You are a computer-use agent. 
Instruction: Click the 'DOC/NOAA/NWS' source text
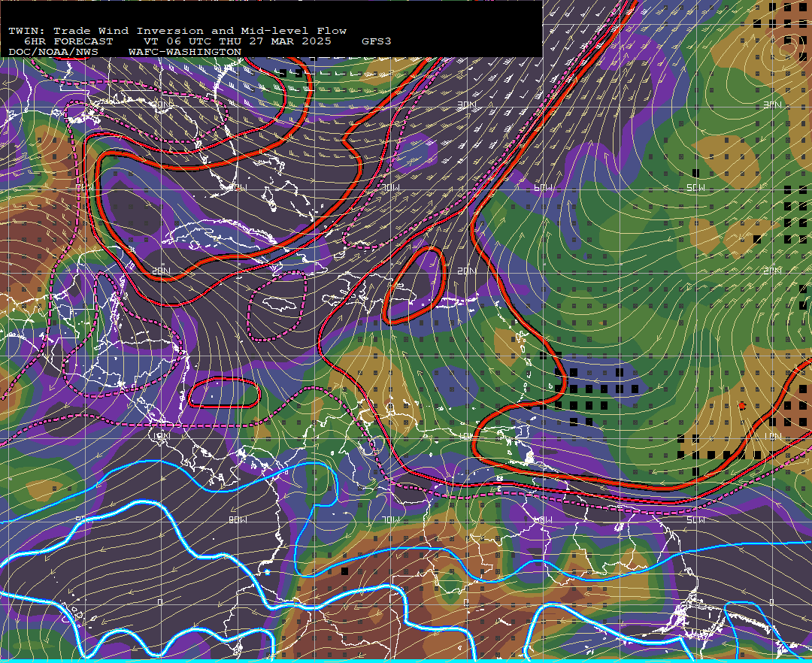click(53, 53)
